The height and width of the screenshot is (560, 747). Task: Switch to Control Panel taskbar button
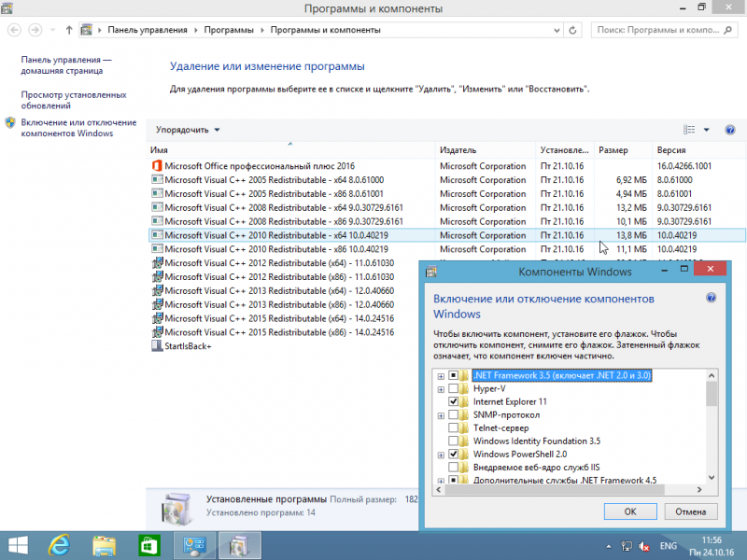194,546
